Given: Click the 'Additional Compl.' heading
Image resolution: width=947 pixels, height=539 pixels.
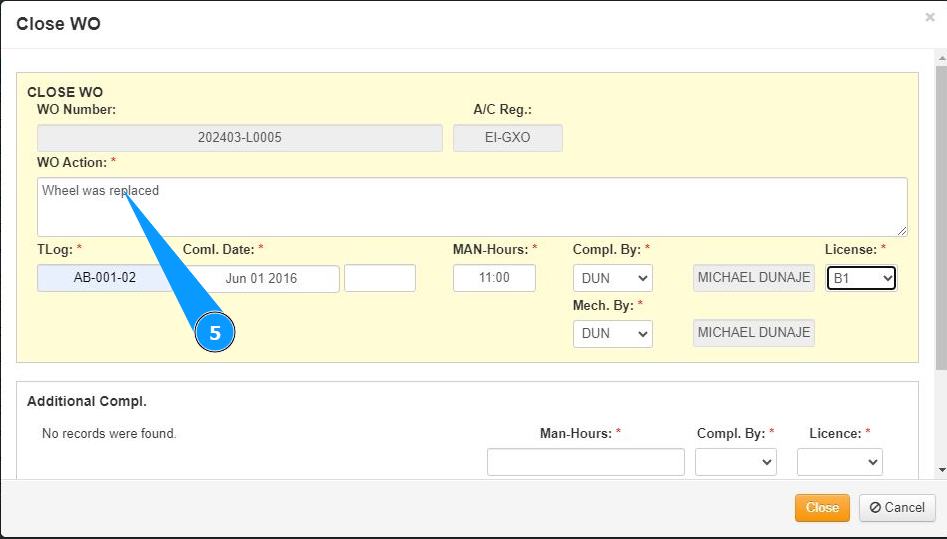Looking at the screenshot, I should (87, 401).
